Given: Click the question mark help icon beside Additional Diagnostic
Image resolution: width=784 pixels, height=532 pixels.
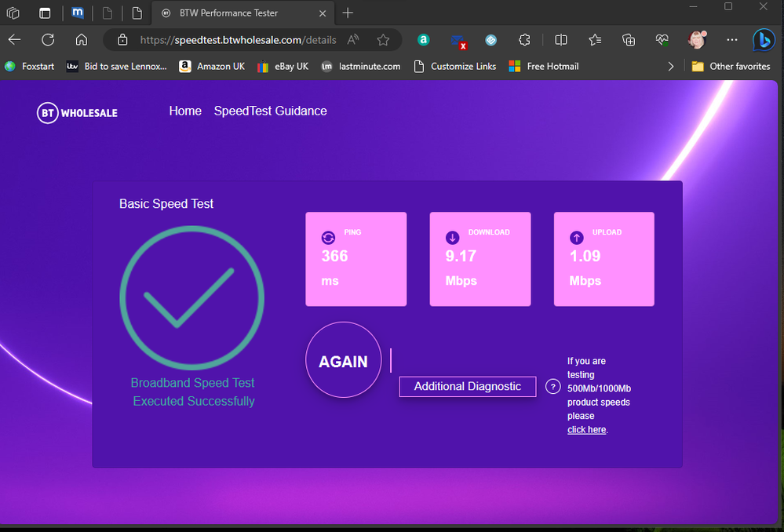Looking at the screenshot, I should point(552,387).
